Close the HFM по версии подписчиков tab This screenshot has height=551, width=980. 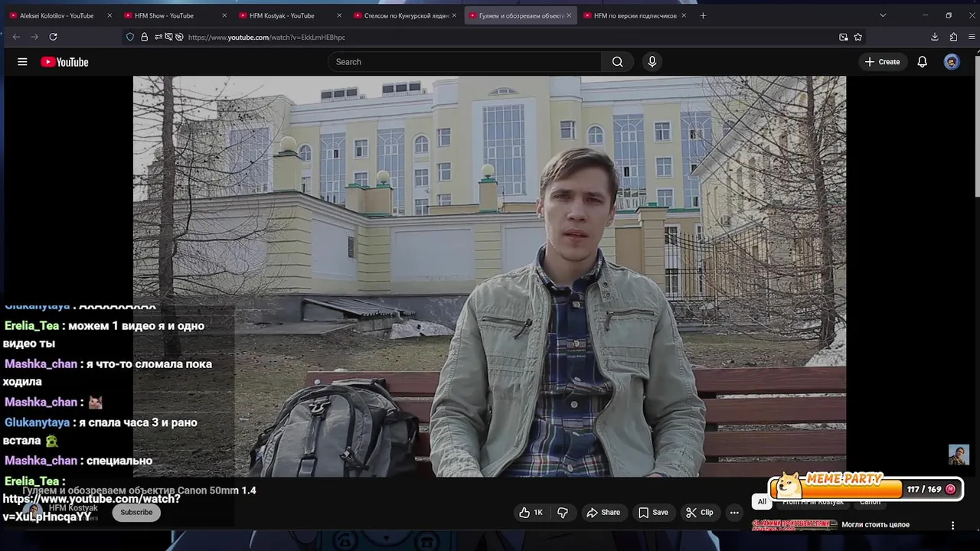pos(684,15)
